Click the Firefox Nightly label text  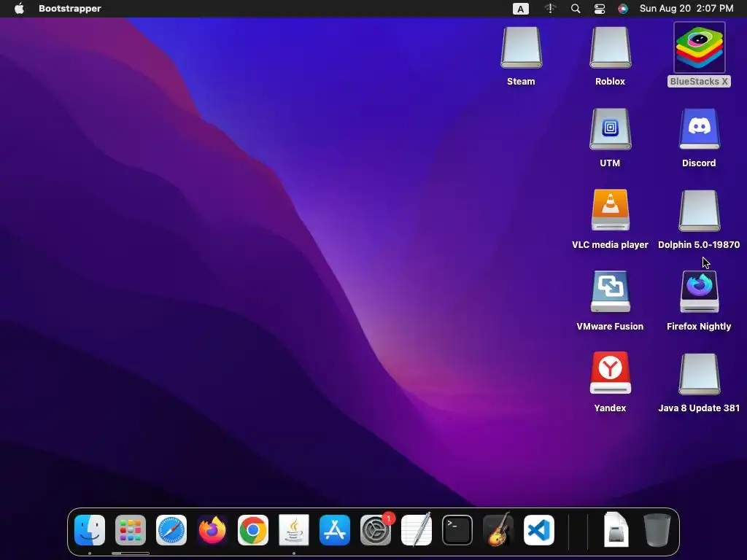(699, 327)
